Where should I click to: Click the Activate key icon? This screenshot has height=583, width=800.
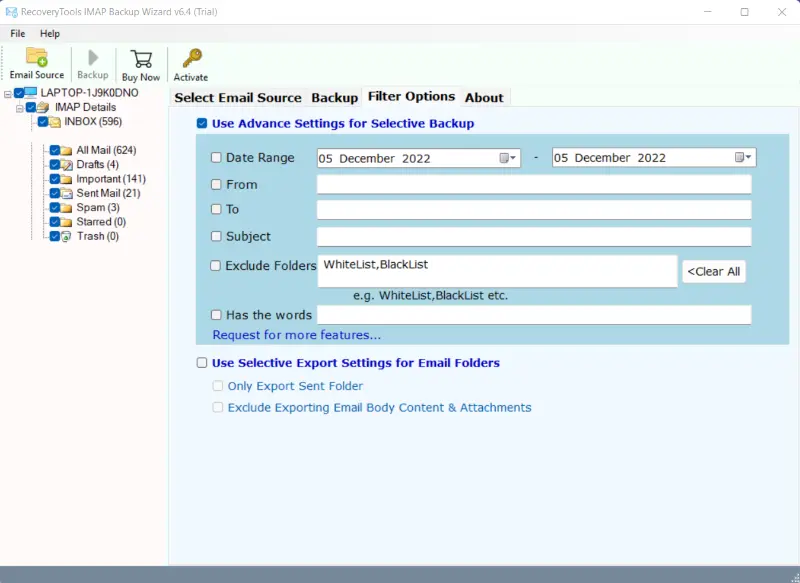pyautogui.click(x=191, y=59)
